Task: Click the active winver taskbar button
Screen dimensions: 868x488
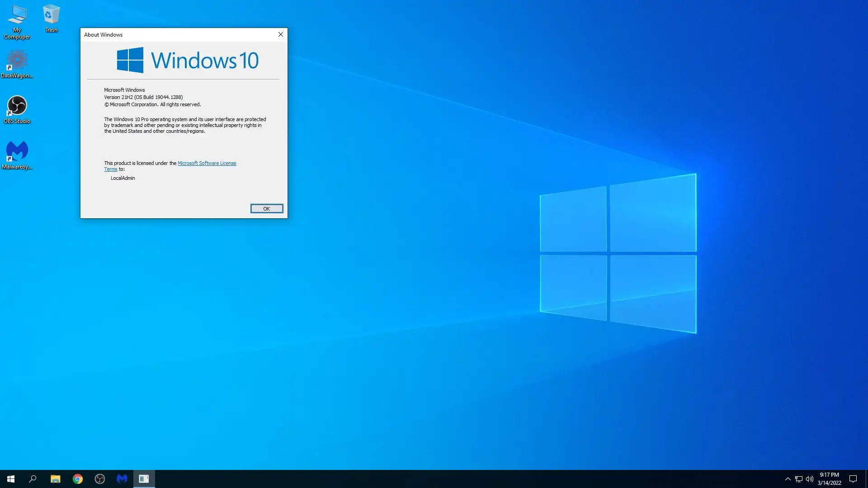Action: tap(144, 479)
